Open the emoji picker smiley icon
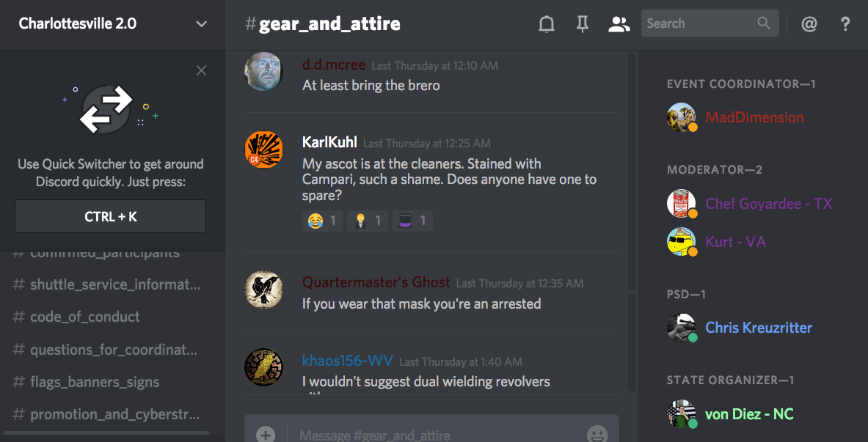Image resolution: width=868 pixels, height=442 pixels. 597,434
